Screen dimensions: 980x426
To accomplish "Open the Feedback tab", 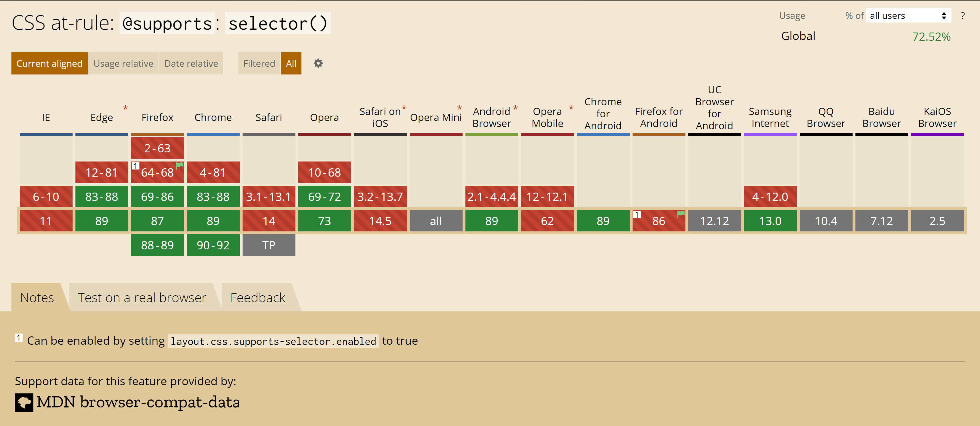I will [x=257, y=298].
